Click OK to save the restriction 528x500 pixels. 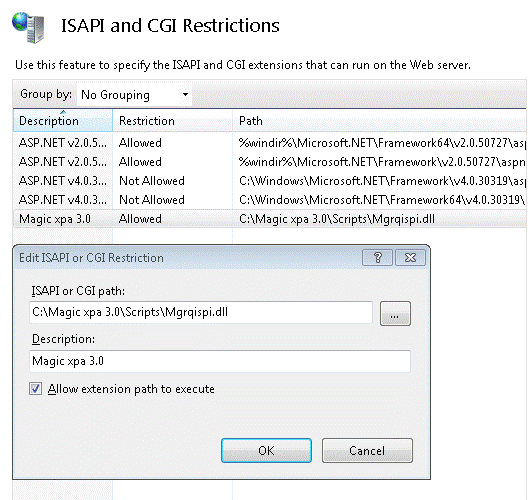click(266, 451)
